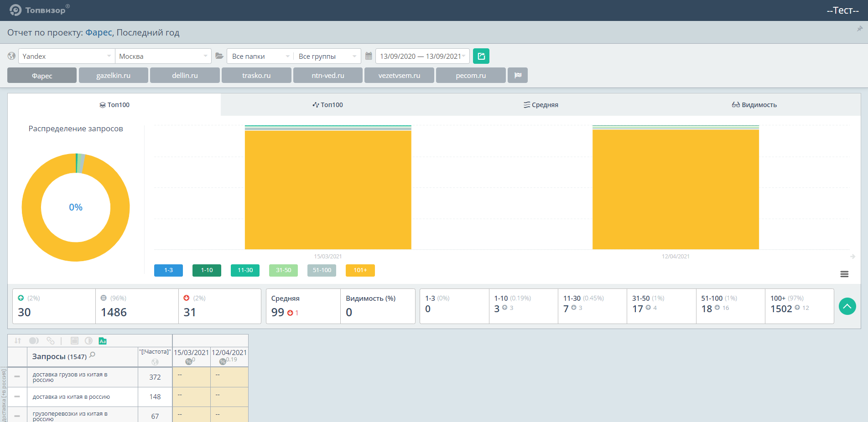Click the green export report button
Image resolution: width=868 pixels, height=422 pixels.
click(x=481, y=56)
